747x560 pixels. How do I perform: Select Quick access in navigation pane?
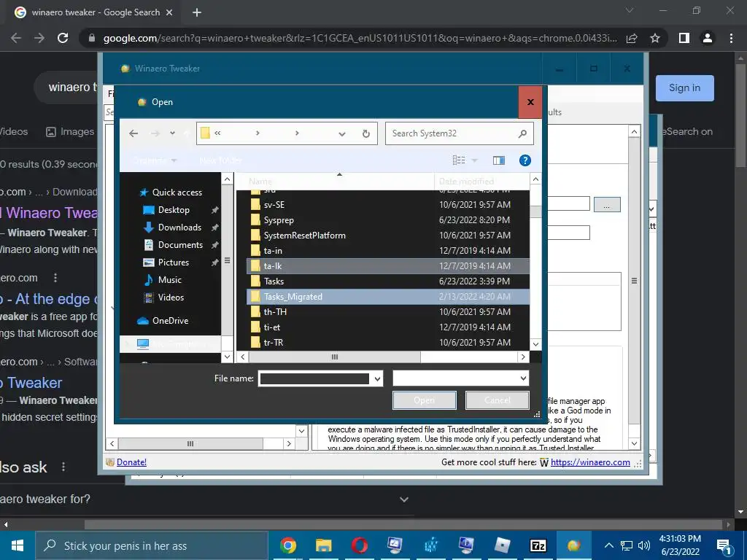[177, 192]
